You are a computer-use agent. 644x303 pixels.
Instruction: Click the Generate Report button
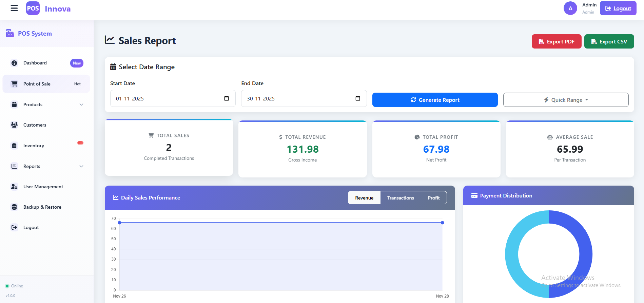click(x=435, y=100)
